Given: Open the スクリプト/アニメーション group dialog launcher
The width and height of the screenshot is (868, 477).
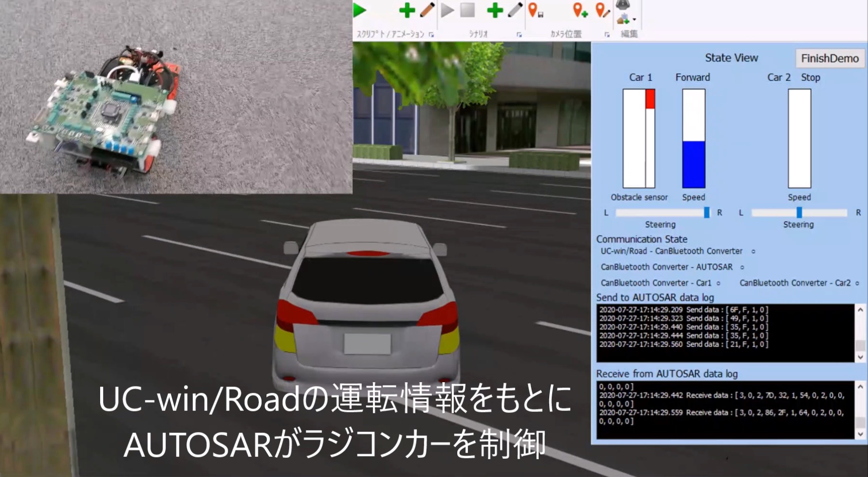Looking at the screenshot, I should 431,34.
